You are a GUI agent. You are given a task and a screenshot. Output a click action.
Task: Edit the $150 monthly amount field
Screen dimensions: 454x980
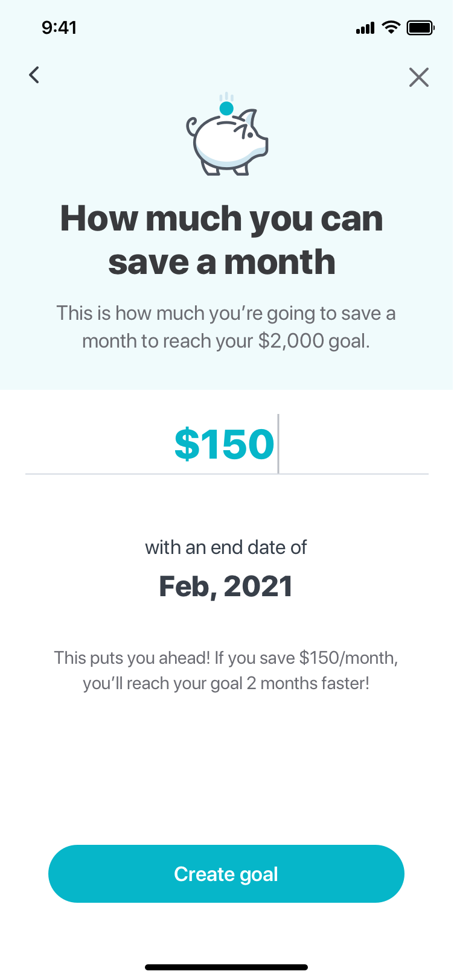(x=224, y=444)
